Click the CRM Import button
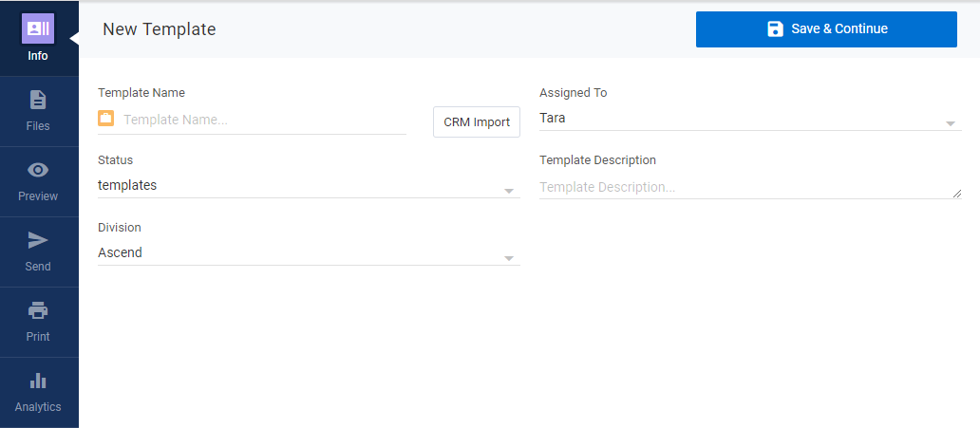The height and width of the screenshot is (428, 980). click(x=477, y=121)
